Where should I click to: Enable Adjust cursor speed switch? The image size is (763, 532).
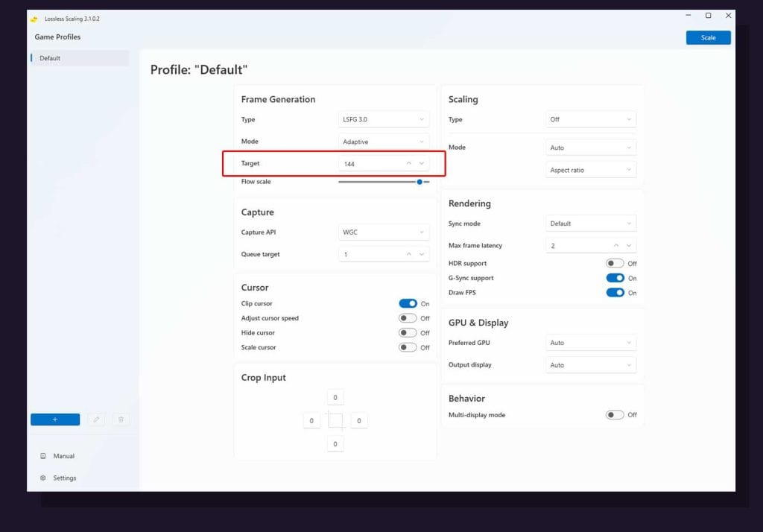tap(408, 318)
